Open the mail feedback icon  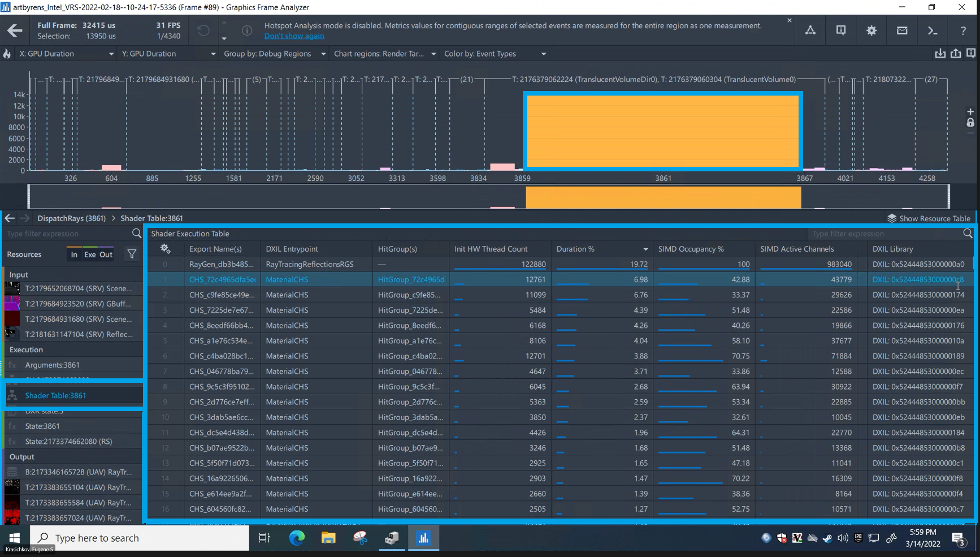tap(901, 31)
